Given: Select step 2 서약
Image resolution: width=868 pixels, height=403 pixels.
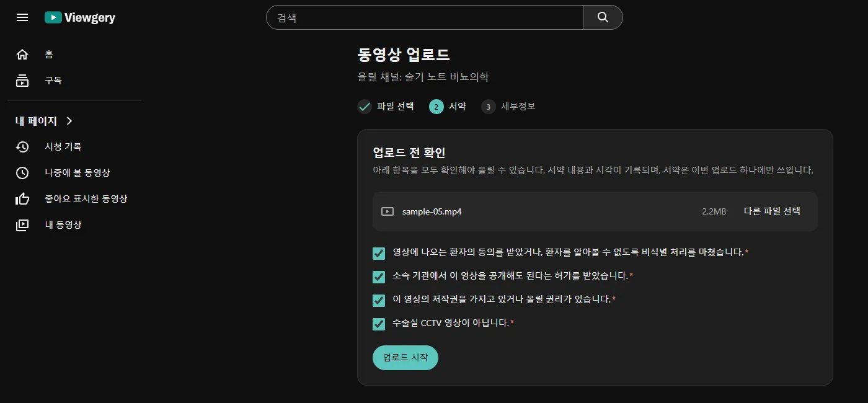Looking at the screenshot, I should (448, 107).
